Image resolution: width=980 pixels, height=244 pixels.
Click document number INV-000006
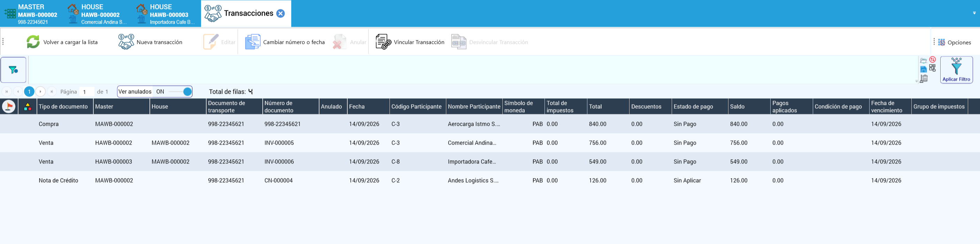tap(279, 162)
